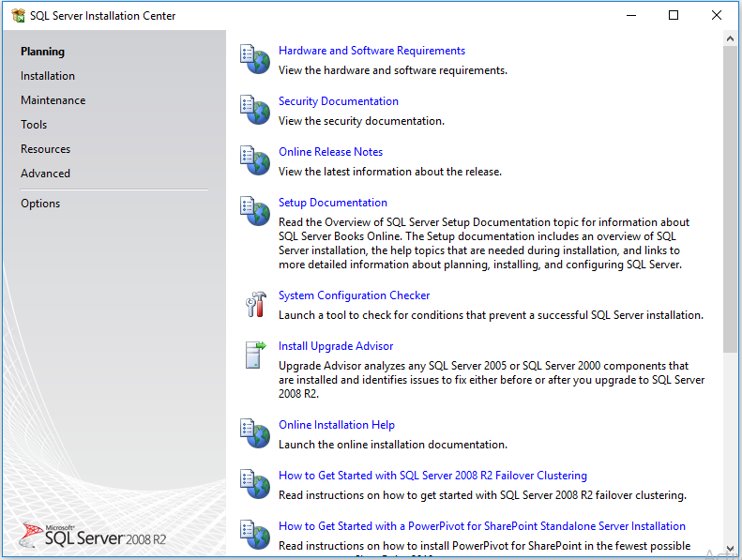The height and width of the screenshot is (560, 742).
Task: Open the Setup Documentation link
Action: coord(333,203)
